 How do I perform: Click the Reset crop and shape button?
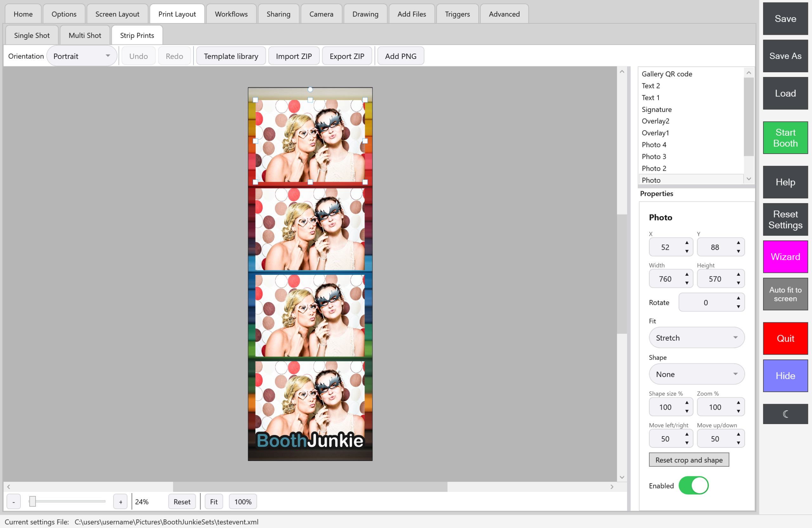tap(689, 460)
